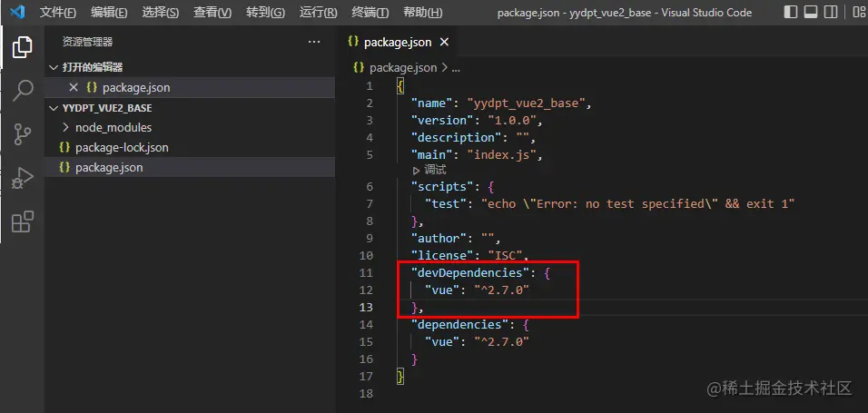Toggle the primary sidebar layout icon
Screen dimensions: 868x413
791,12
